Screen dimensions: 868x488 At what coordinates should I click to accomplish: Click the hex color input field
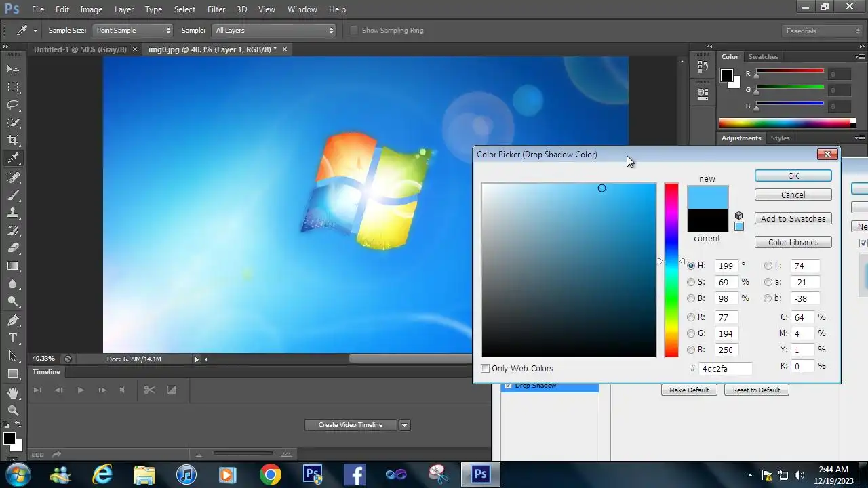726,369
